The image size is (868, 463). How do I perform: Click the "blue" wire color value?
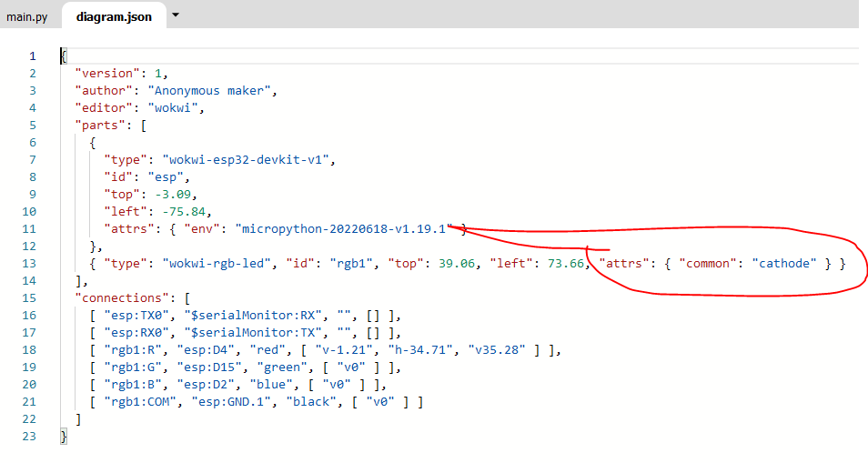tap(271, 385)
